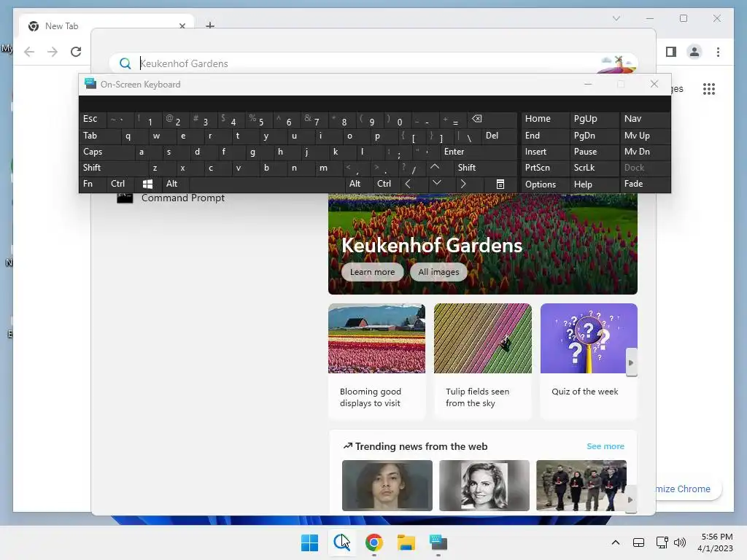Advance trending news carousel
Viewport: 747px width, 560px height.
pyautogui.click(x=630, y=500)
